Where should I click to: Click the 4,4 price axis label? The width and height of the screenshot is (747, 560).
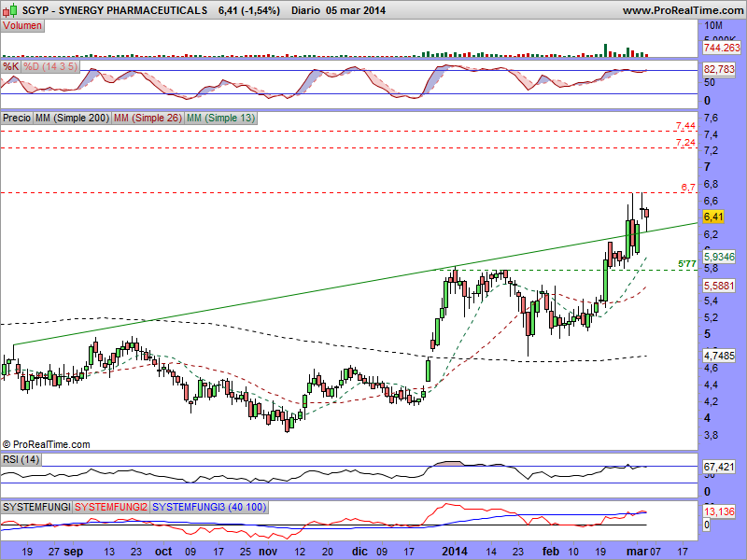(712, 385)
